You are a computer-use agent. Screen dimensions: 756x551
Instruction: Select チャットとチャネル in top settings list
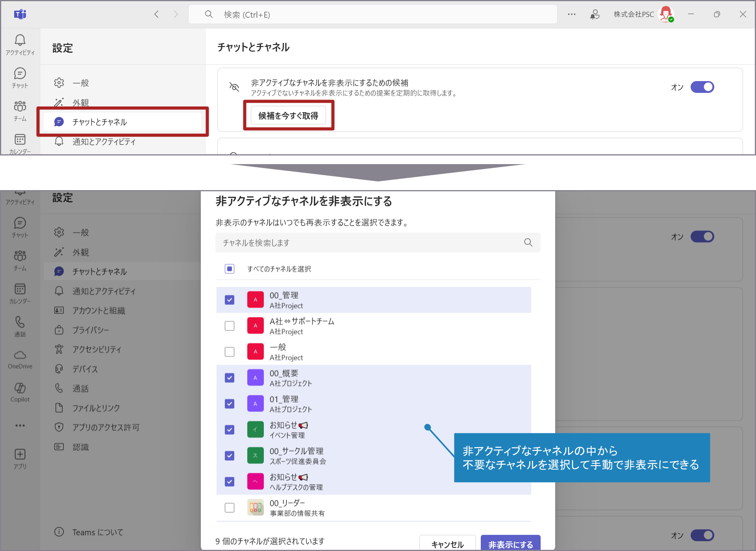(x=122, y=122)
